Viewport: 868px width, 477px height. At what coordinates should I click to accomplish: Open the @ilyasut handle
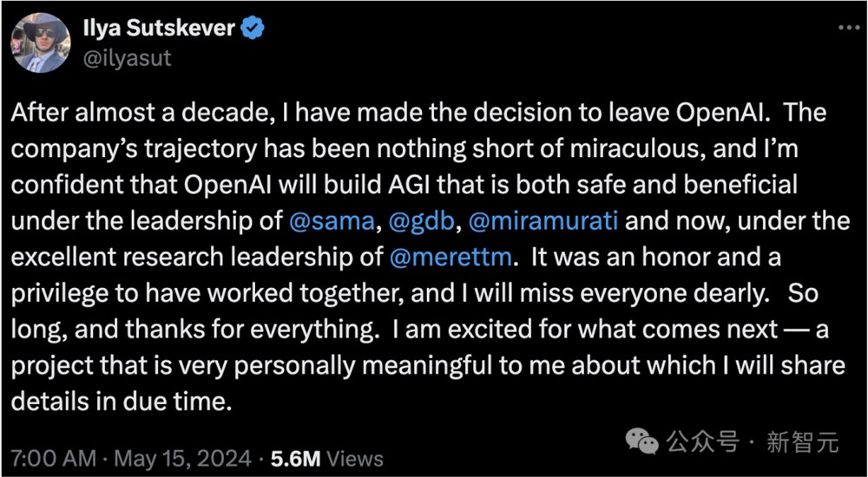point(127,57)
